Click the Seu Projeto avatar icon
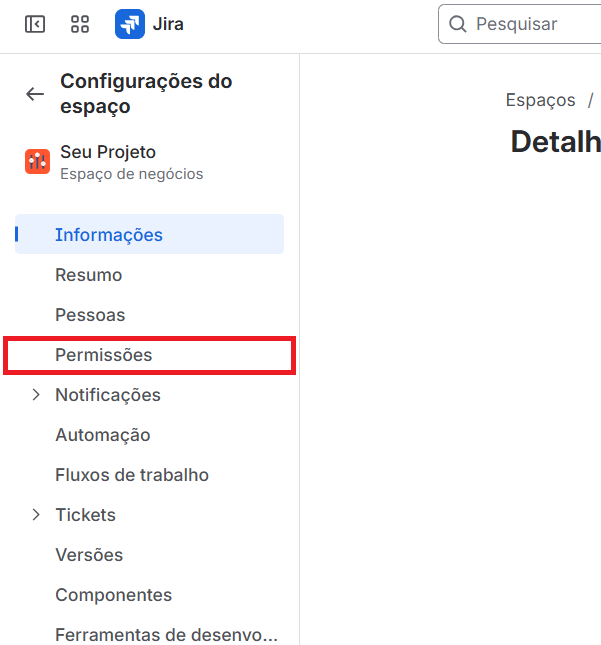This screenshot has height=645, width=601. [x=37, y=161]
